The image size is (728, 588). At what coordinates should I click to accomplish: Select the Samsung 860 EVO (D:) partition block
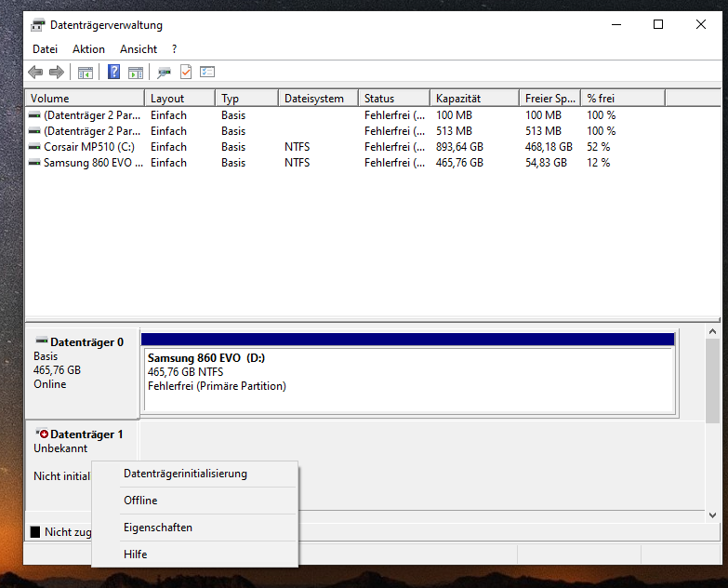click(x=409, y=380)
